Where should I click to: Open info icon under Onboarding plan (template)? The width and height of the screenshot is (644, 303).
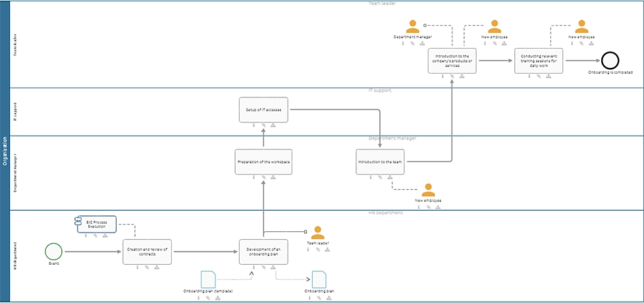tap(198, 297)
